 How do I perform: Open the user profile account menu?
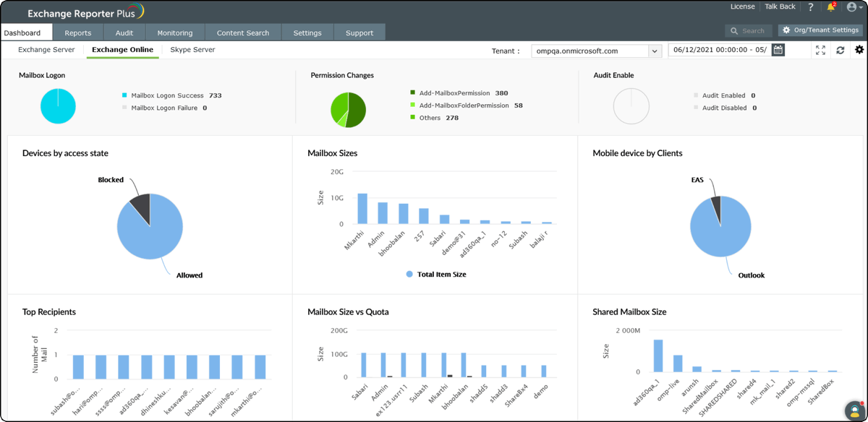(852, 7)
